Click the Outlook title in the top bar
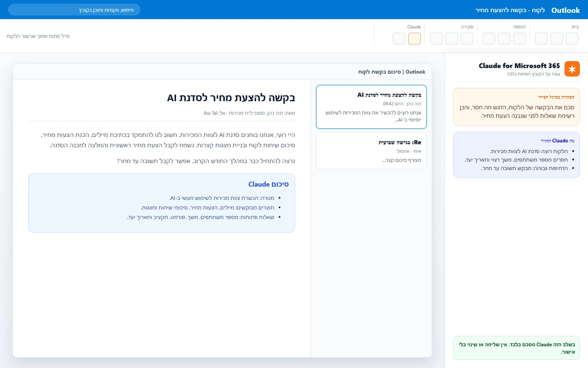Image resolution: width=588 pixels, height=368 pixels. [x=566, y=10]
